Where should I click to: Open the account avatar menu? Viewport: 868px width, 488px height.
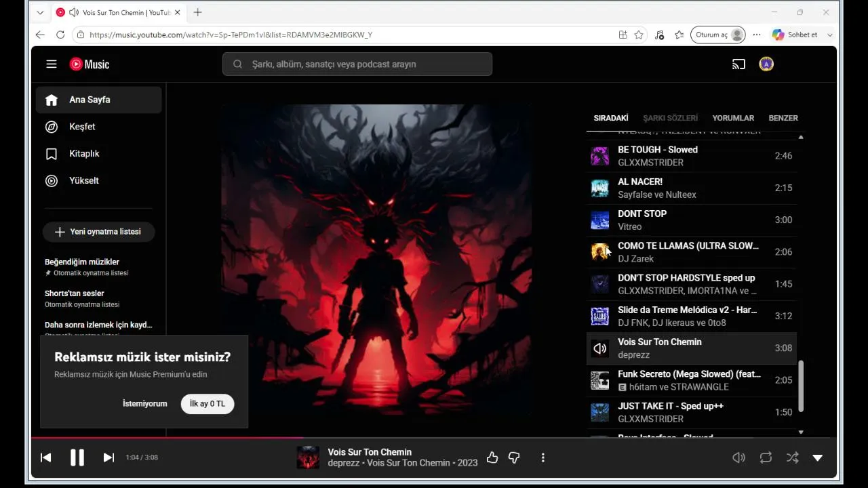(766, 64)
